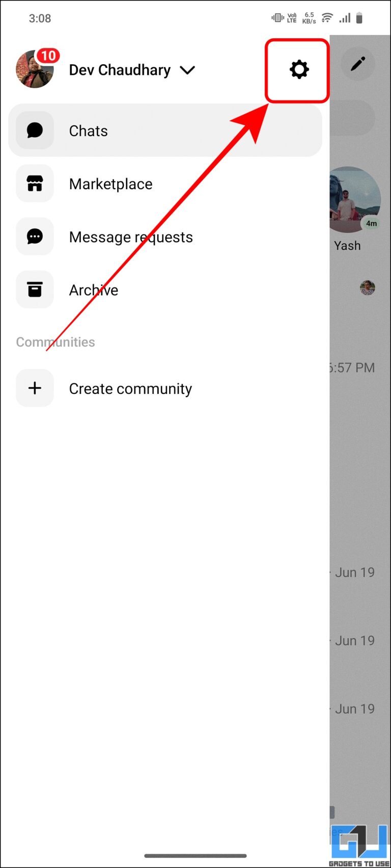Click the Communities section label

pyautogui.click(x=55, y=342)
